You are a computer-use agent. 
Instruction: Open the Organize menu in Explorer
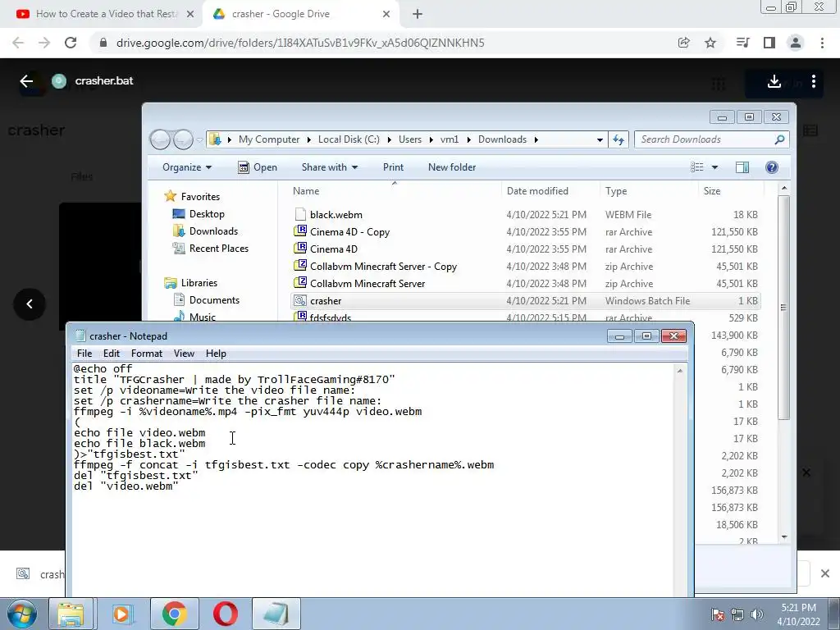click(x=187, y=167)
